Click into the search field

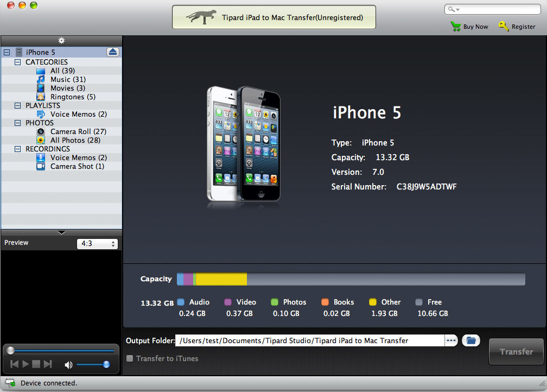(493, 9)
